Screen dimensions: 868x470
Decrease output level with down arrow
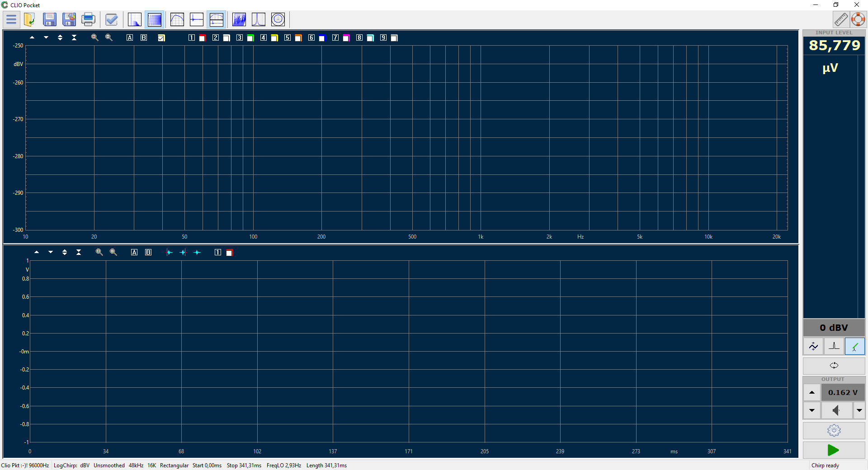click(812, 410)
